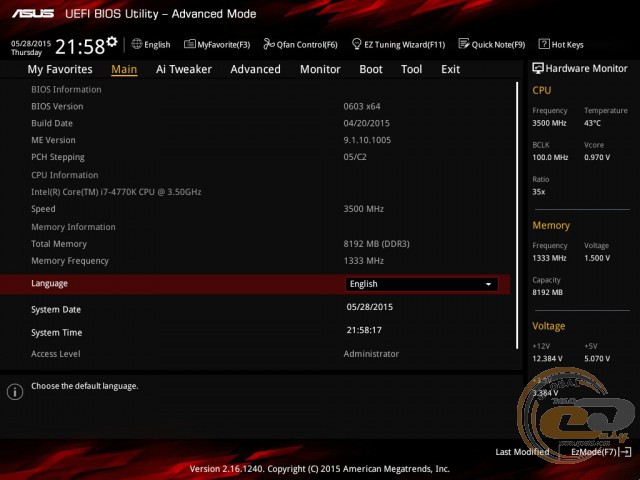The height and width of the screenshot is (480, 640).
Task: Go to the Advanced tab
Action: coord(256,69)
